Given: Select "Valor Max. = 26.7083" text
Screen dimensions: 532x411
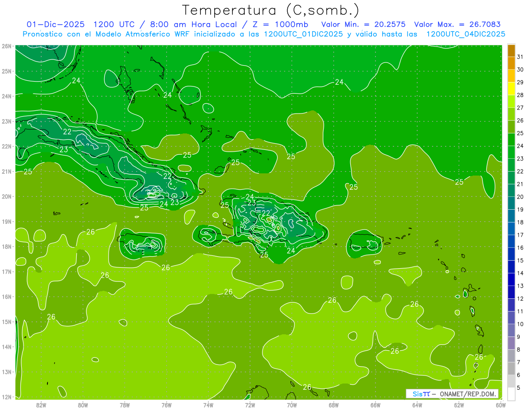Looking at the screenshot, I should point(457,25).
